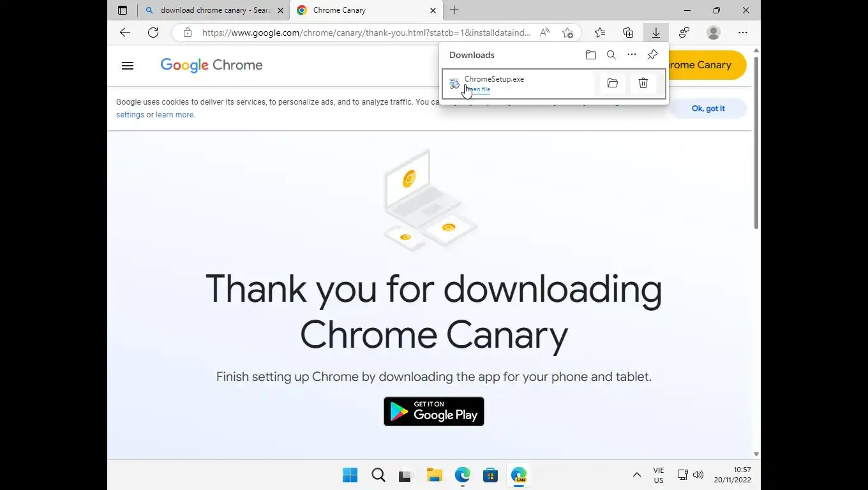This screenshot has height=490, width=868.
Task: Close the download chrome canary search tab
Action: (x=280, y=10)
